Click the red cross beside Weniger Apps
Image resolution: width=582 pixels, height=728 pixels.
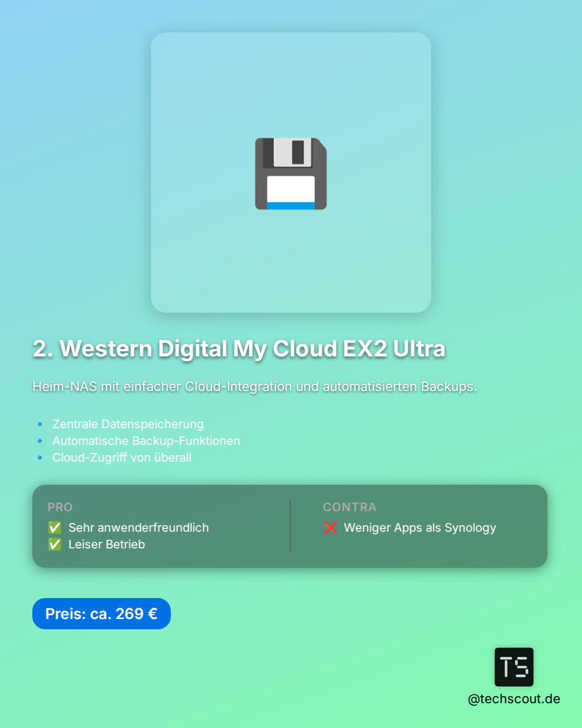[330, 527]
